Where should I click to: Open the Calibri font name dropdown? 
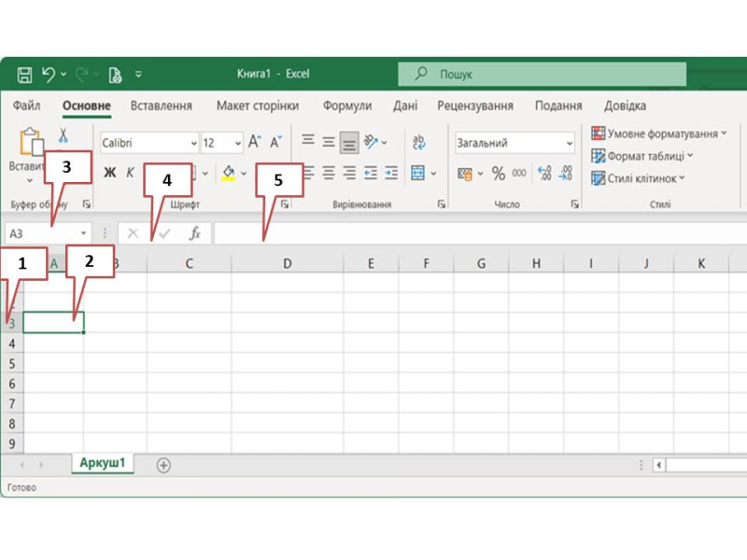[193, 144]
